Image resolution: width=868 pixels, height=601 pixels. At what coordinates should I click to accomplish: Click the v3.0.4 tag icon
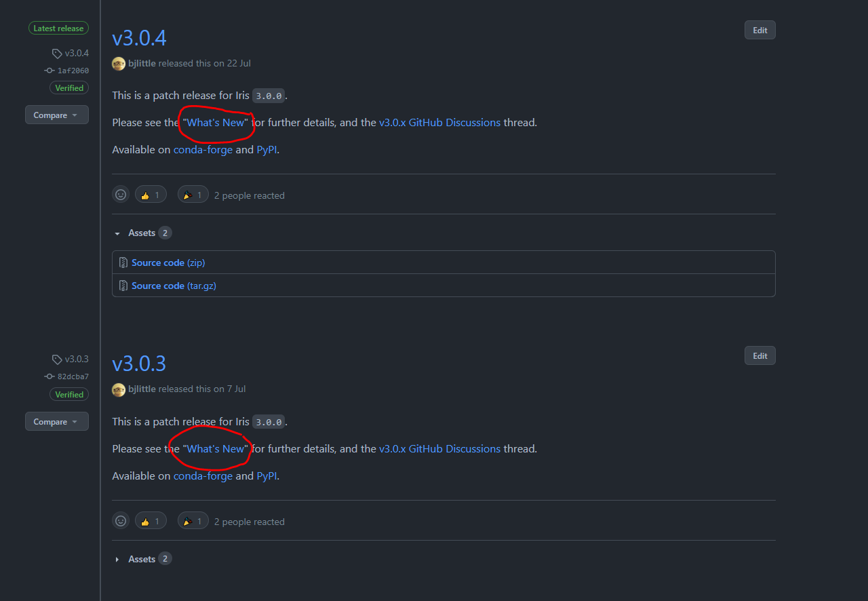coord(57,54)
